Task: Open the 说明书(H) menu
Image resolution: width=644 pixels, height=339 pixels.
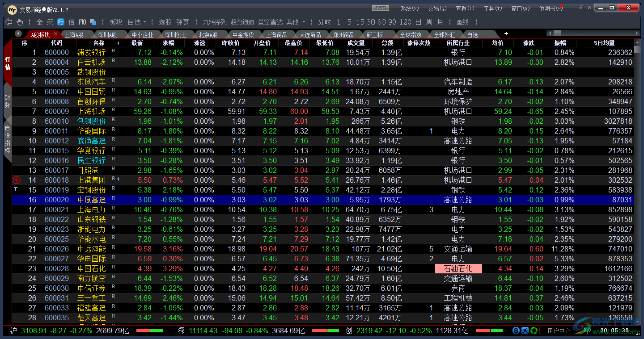Action: click(551, 8)
